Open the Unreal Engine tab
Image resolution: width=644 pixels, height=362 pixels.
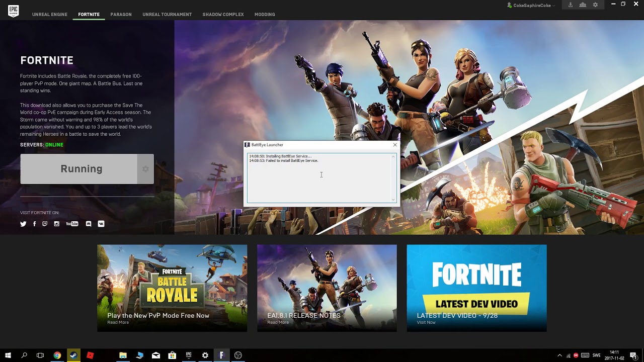tap(50, 15)
